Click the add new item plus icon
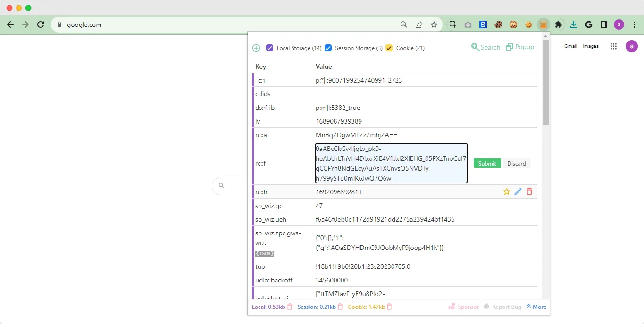 click(x=256, y=48)
